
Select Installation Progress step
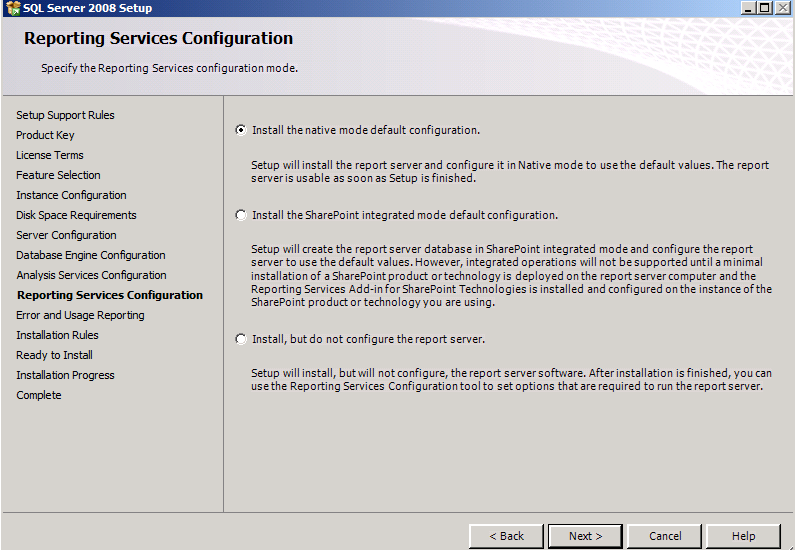pyautogui.click(x=65, y=375)
